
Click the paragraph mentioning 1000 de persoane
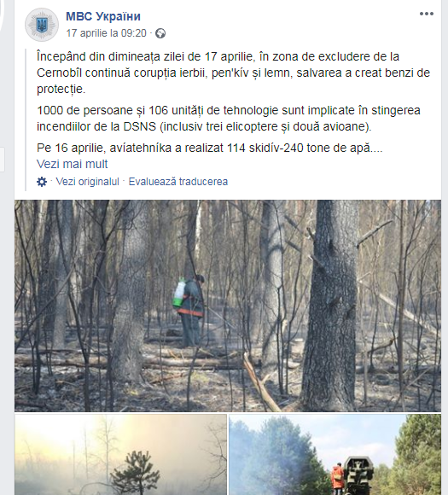coord(229,119)
